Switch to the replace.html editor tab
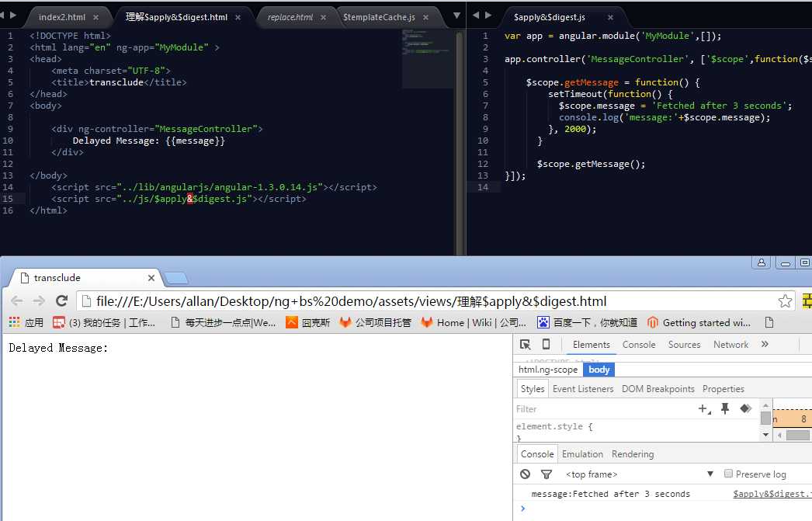Image resolution: width=812 pixels, height=521 pixels. (x=290, y=17)
